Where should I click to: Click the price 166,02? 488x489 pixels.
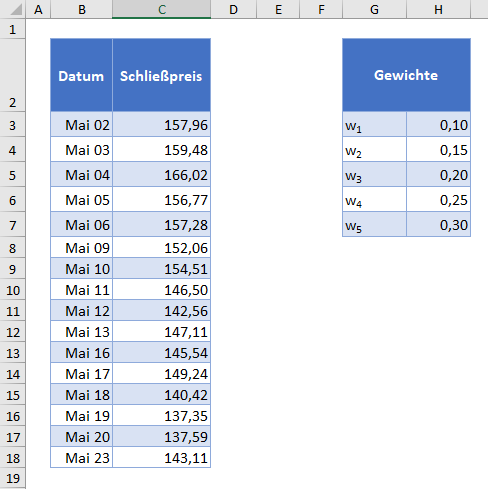(x=162, y=174)
